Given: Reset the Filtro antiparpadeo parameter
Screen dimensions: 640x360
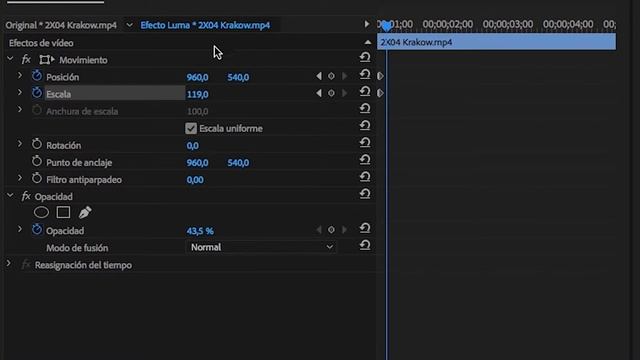Looking at the screenshot, I should click(x=365, y=177).
